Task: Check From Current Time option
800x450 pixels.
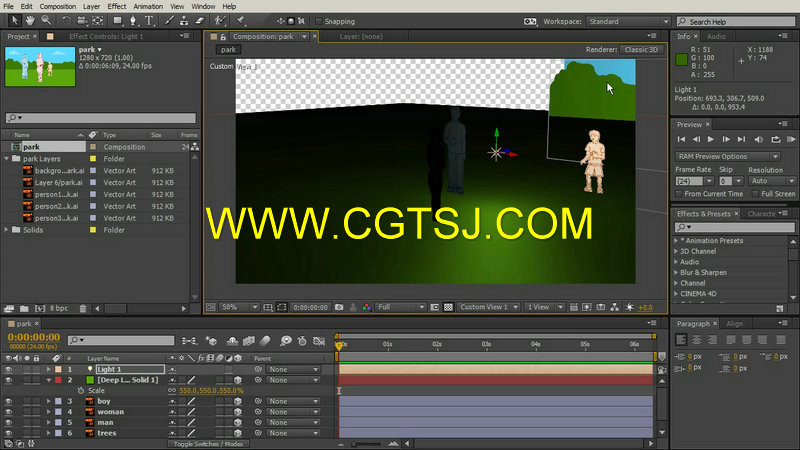Action: 679,194
